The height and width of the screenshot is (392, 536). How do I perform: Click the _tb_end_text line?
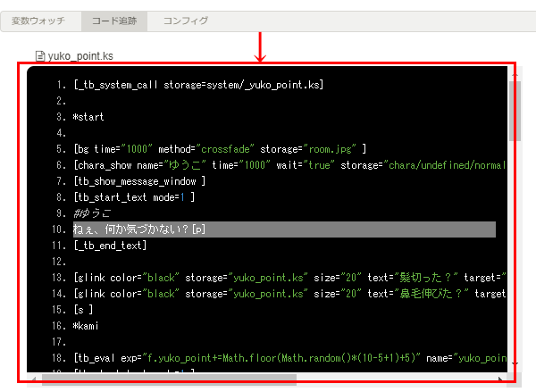tap(110, 246)
